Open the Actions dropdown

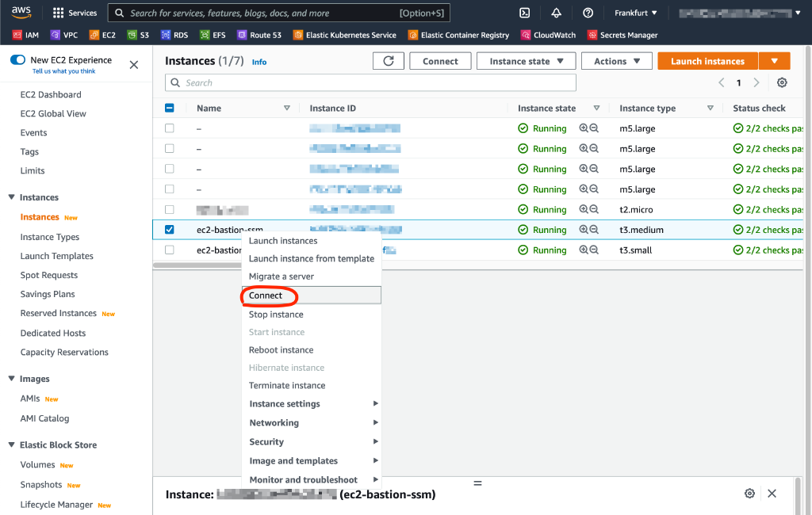point(616,61)
